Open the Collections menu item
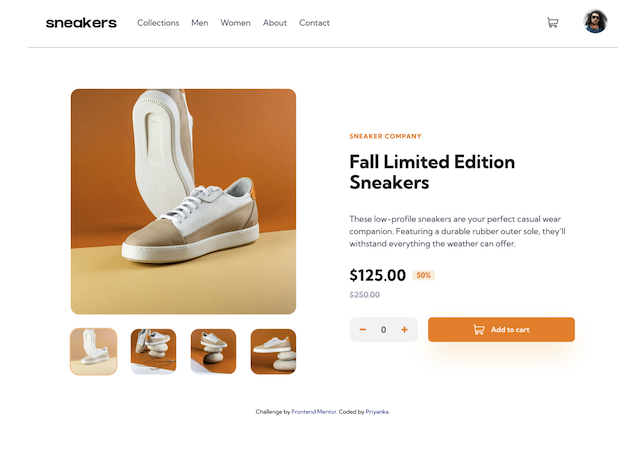 pos(158,23)
